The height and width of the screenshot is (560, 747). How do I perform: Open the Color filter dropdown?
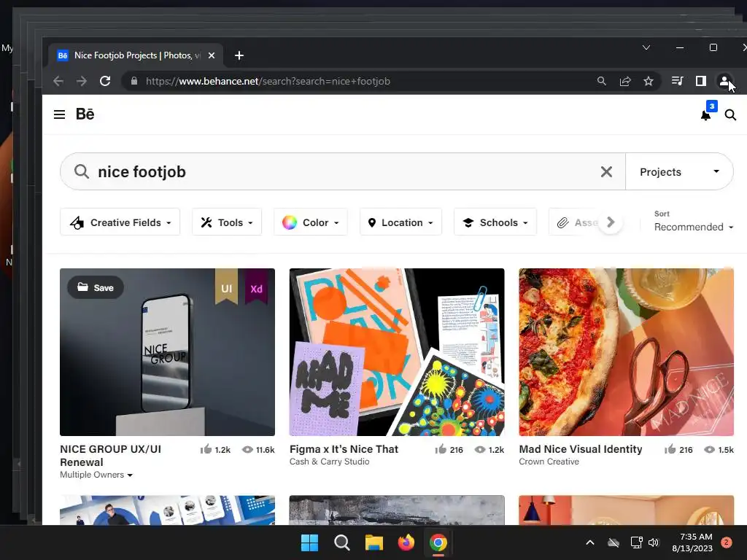coord(311,222)
